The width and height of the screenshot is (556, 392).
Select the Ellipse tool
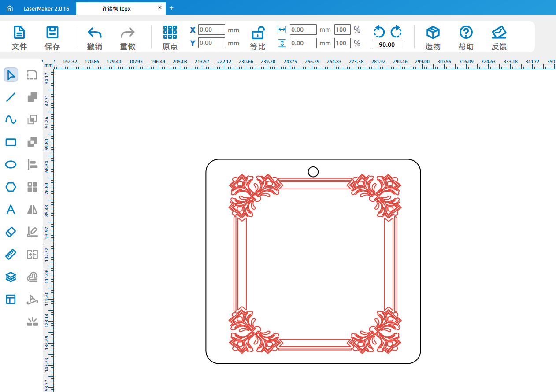pos(11,165)
